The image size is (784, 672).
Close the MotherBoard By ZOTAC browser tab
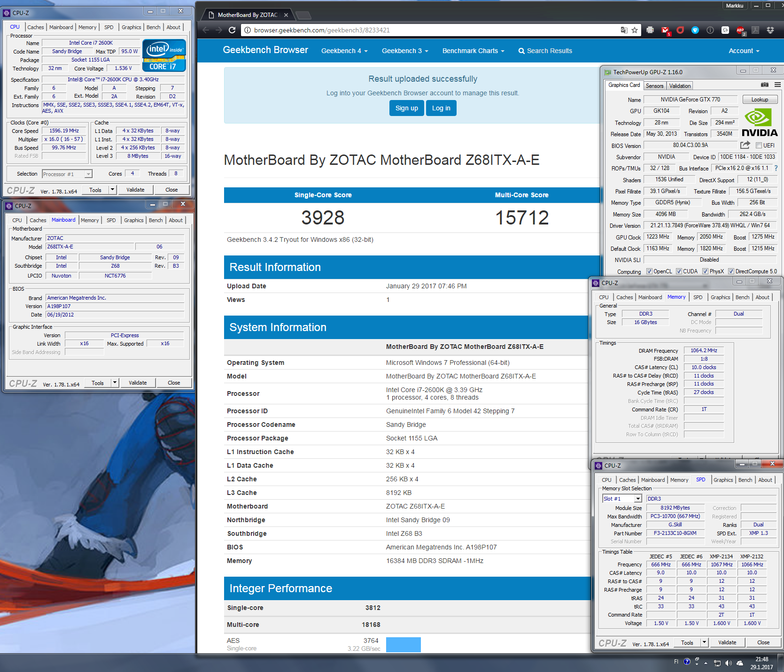click(x=286, y=15)
